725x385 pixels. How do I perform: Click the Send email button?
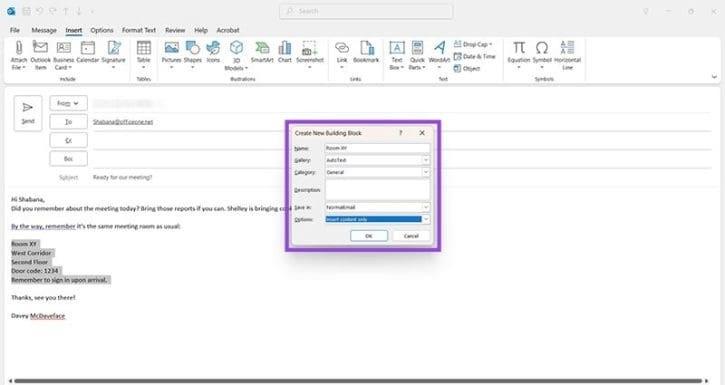pos(28,113)
